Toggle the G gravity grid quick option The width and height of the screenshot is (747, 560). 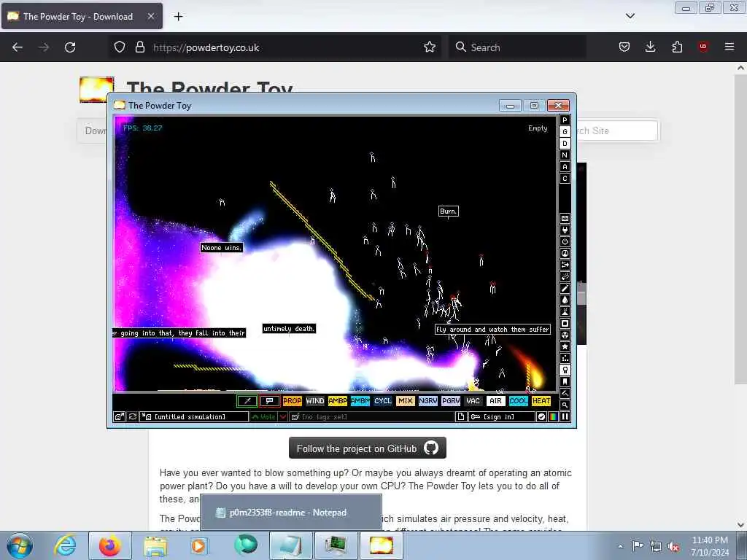coord(565,132)
